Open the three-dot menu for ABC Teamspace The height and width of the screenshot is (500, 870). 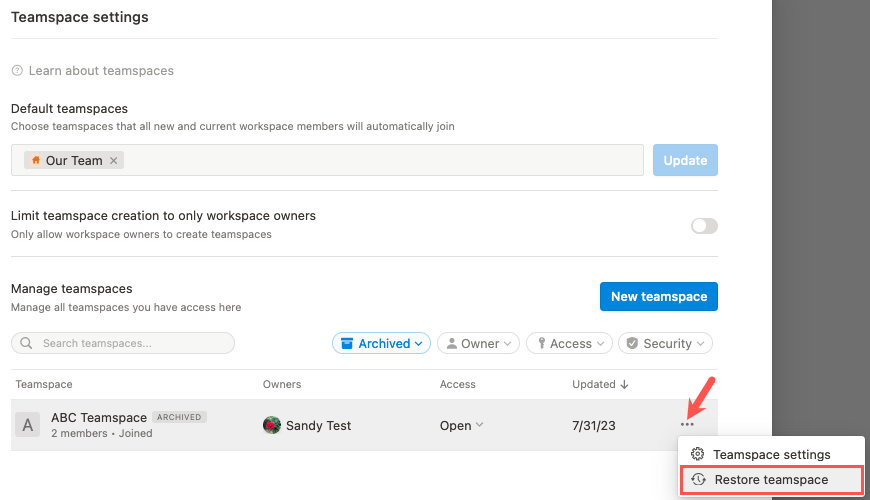pyautogui.click(x=687, y=425)
